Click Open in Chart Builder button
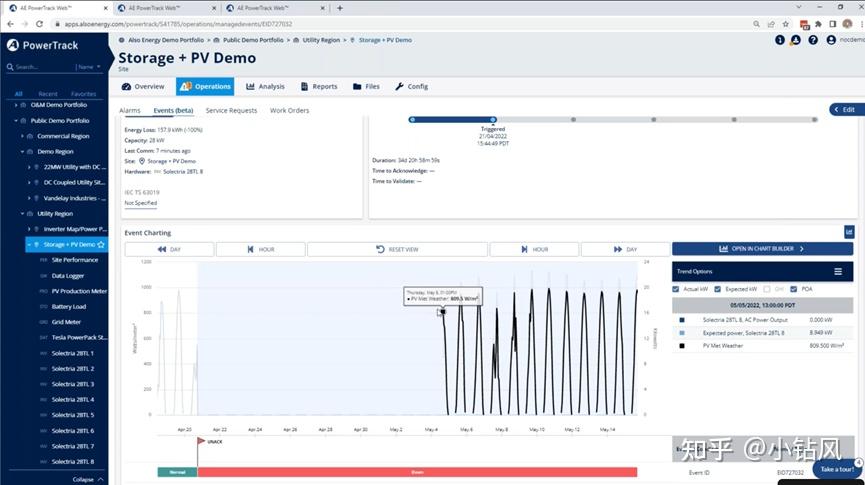 (762, 249)
